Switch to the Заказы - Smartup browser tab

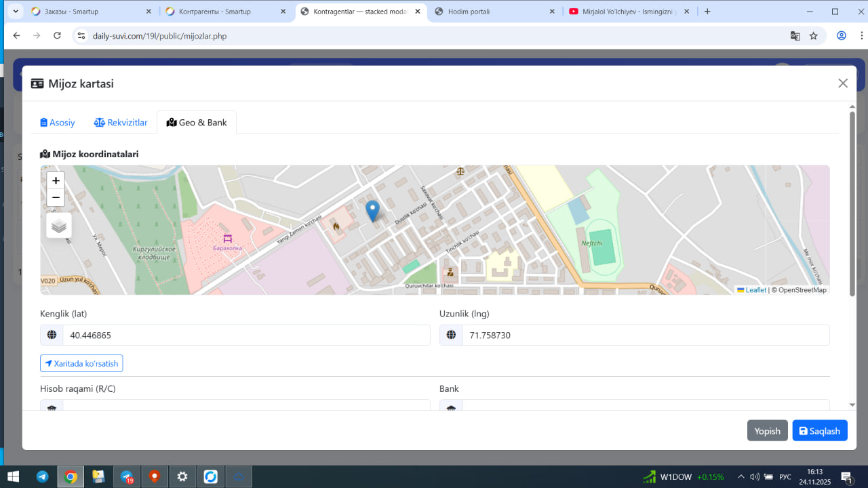click(x=92, y=12)
